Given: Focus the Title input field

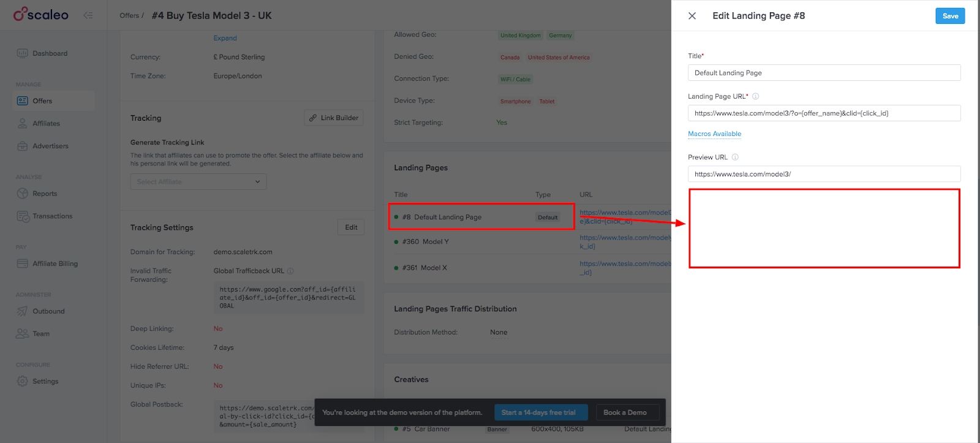Looking at the screenshot, I should (x=824, y=72).
